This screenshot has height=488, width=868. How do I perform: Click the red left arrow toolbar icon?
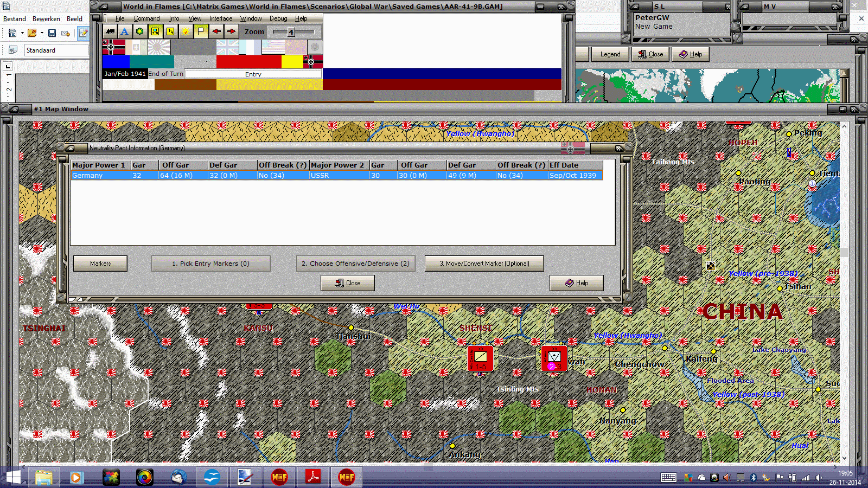216,31
